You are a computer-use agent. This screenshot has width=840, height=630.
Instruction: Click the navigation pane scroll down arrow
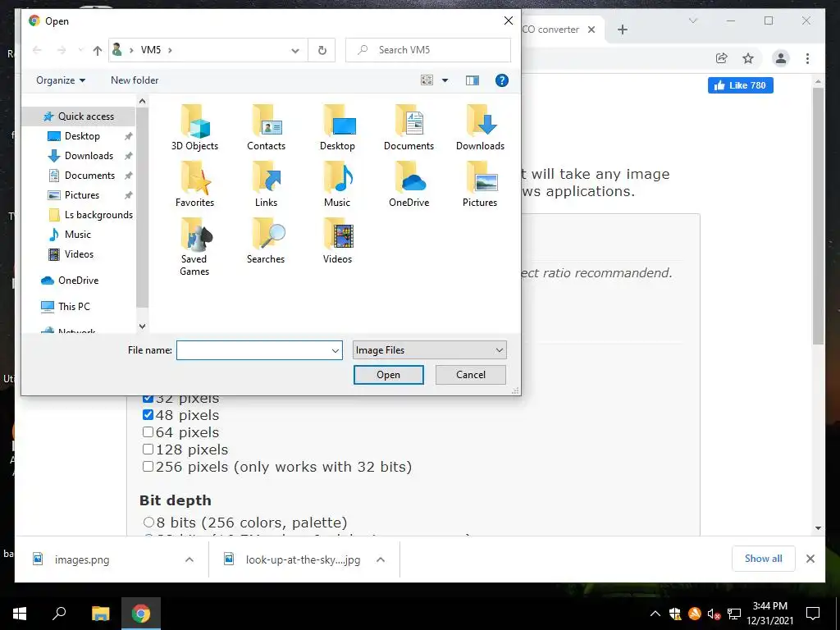pyautogui.click(x=142, y=326)
